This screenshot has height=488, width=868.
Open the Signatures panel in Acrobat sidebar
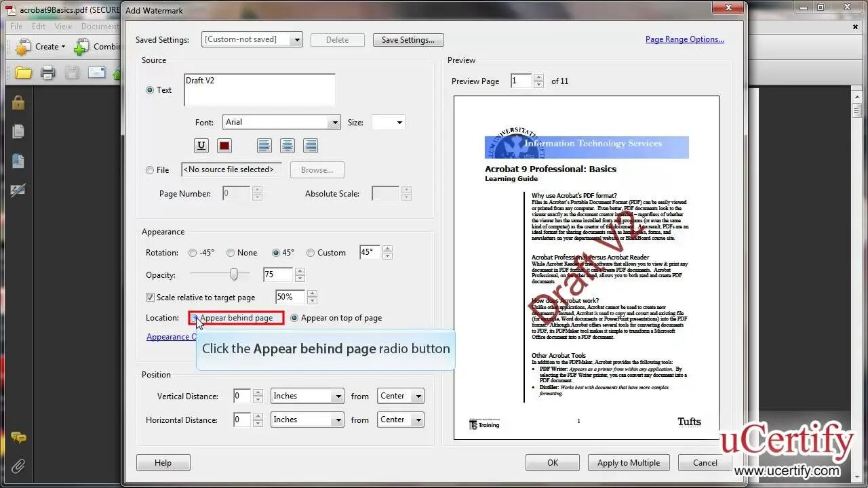point(18,190)
